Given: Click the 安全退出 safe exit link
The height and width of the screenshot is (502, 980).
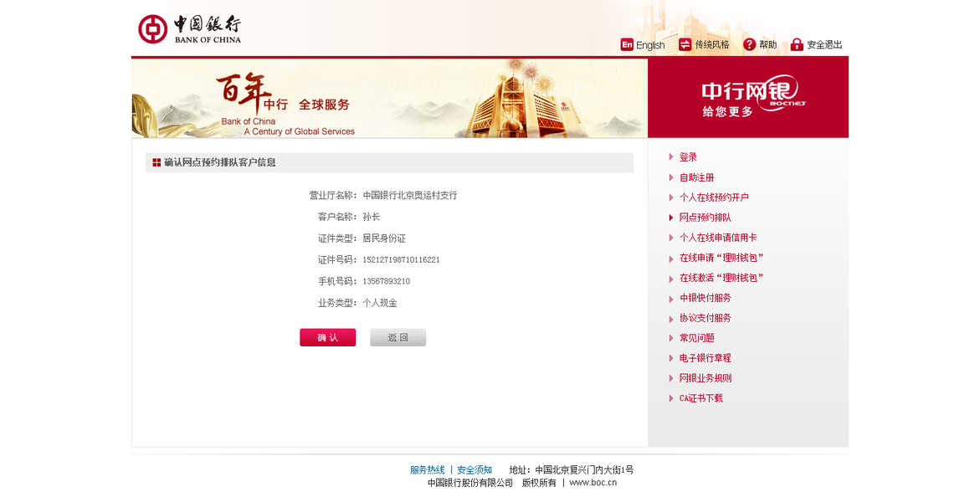Looking at the screenshot, I should point(824,45).
